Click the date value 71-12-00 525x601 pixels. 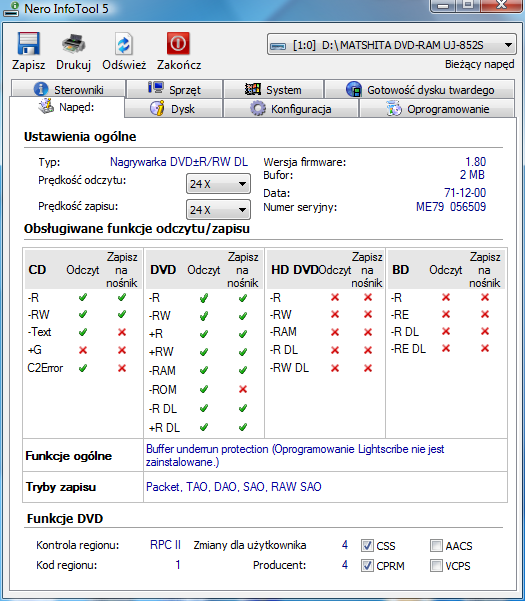click(465, 192)
